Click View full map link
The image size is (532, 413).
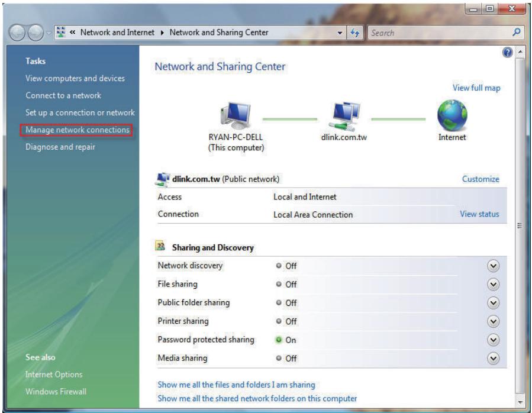point(476,88)
